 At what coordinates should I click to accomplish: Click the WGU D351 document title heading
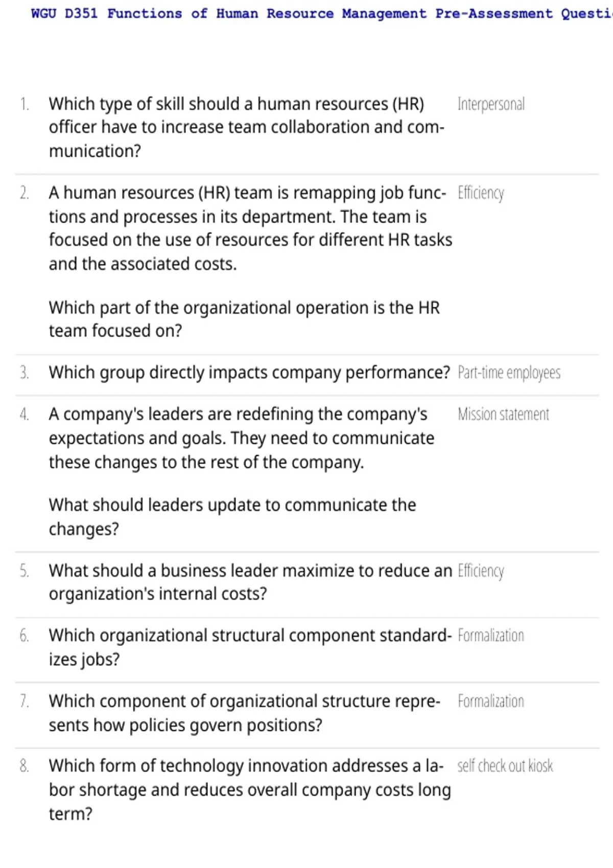(322, 14)
